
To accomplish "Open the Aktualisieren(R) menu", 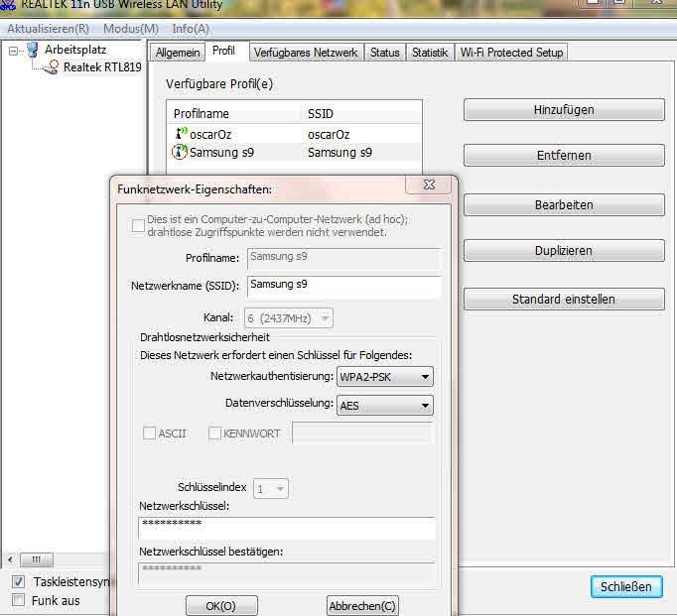I will tap(48, 29).
